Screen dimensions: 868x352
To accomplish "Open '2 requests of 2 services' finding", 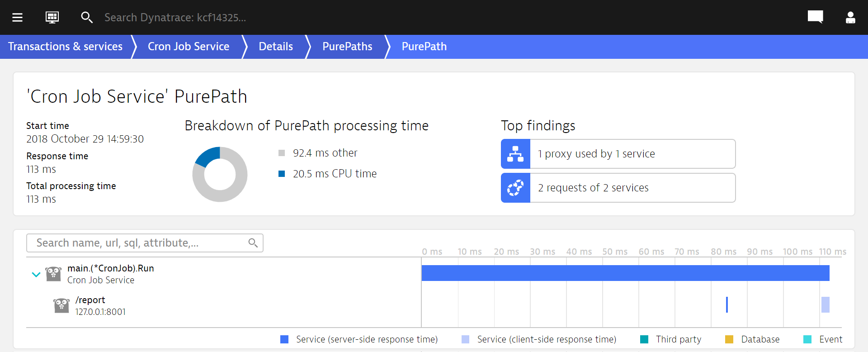I will 618,188.
